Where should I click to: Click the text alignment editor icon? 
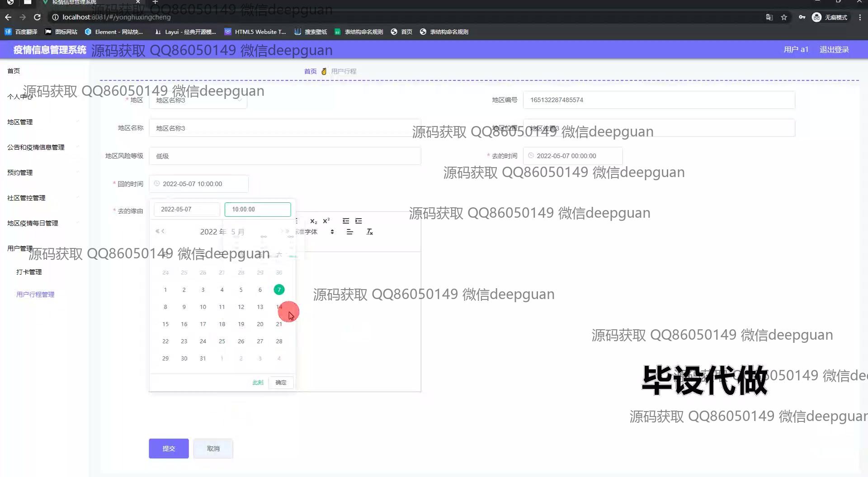[349, 232]
